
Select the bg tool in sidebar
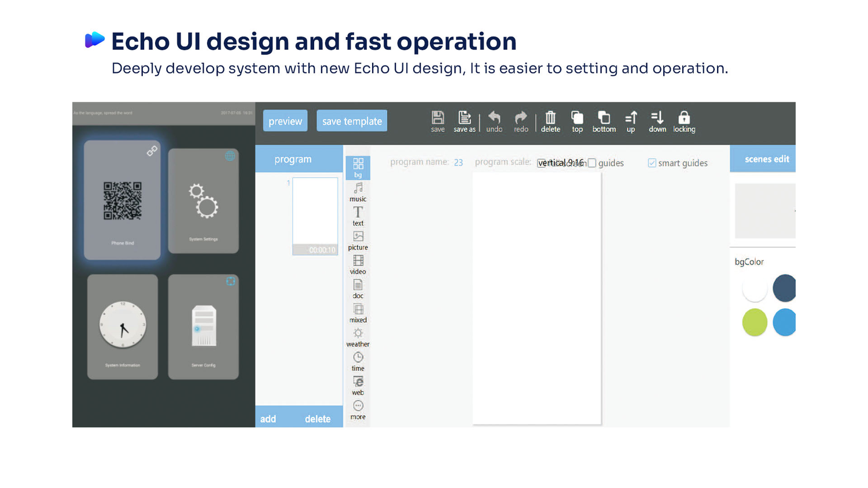point(358,168)
